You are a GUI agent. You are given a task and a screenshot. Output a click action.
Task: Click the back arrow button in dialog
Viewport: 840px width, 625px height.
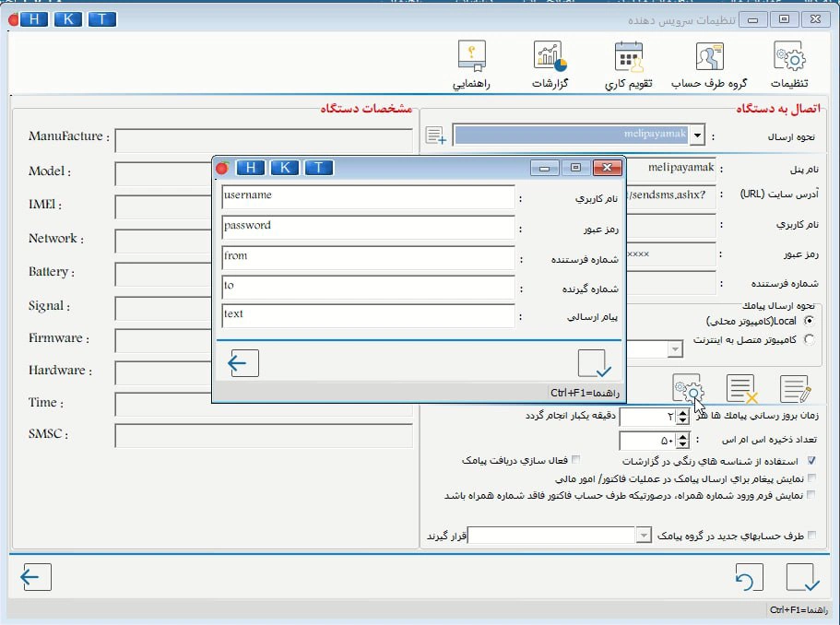(x=240, y=363)
